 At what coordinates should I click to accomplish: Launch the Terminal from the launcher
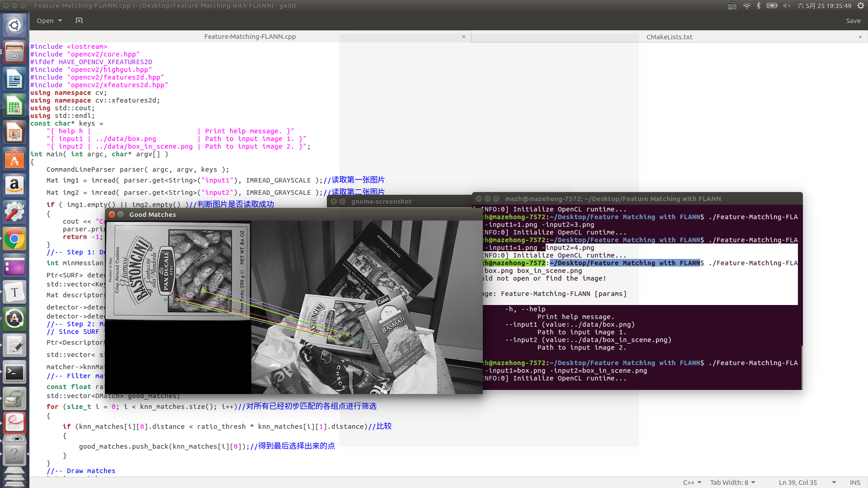(x=14, y=372)
